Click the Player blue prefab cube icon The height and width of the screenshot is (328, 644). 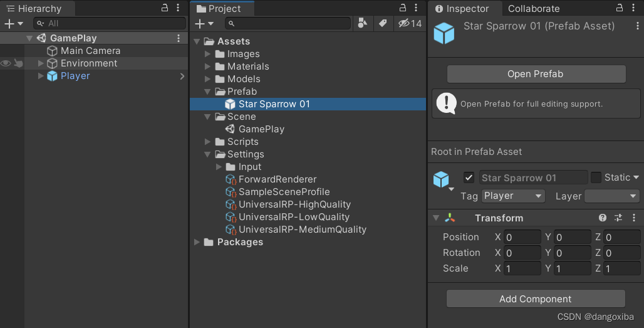tap(52, 76)
